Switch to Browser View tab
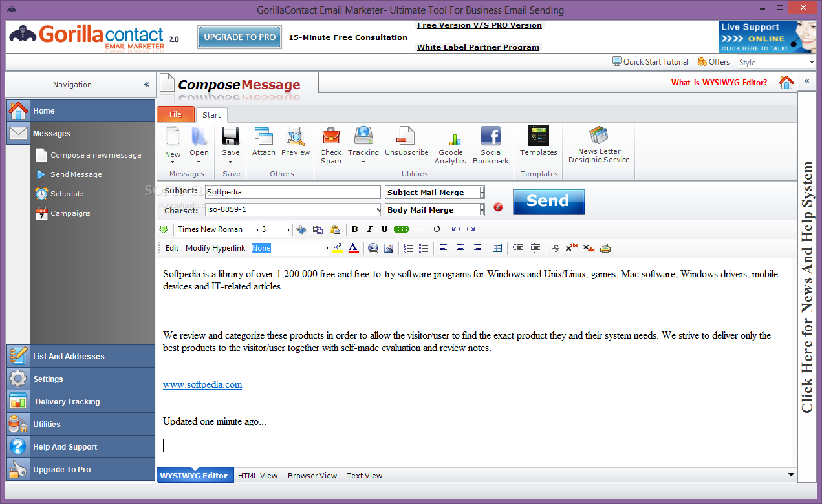This screenshot has width=822, height=504. point(312,476)
